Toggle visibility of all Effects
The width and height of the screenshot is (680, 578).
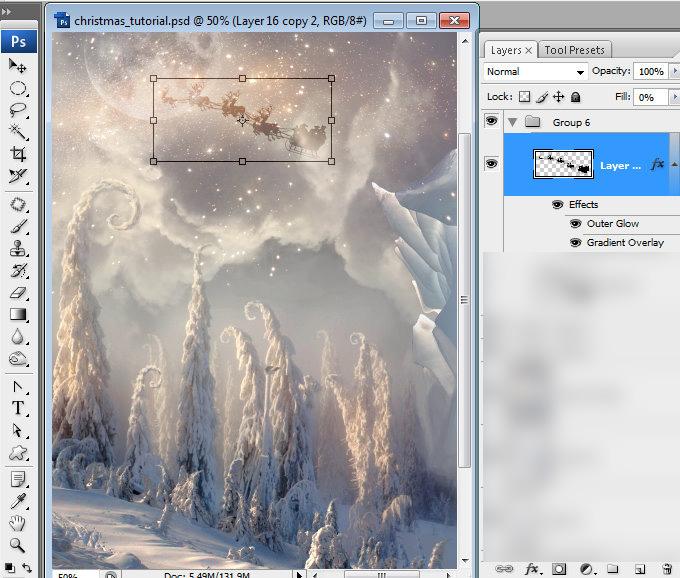(x=557, y=204)
